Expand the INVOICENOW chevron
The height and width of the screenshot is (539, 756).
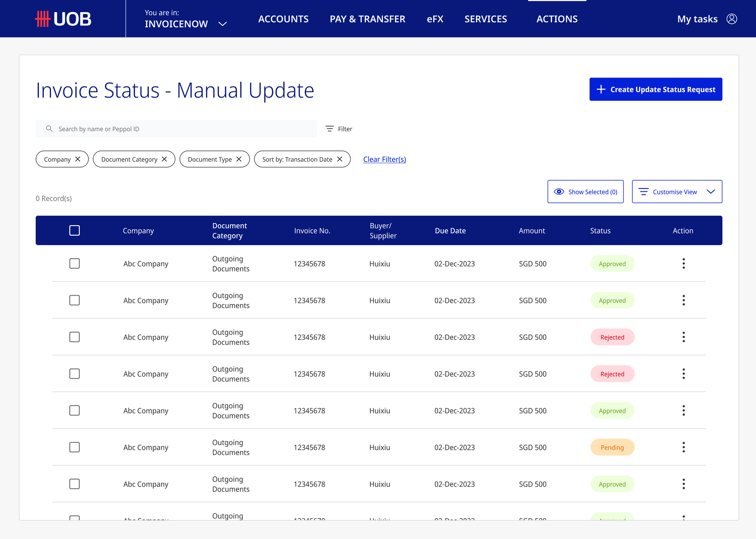(x=223, y=24)
